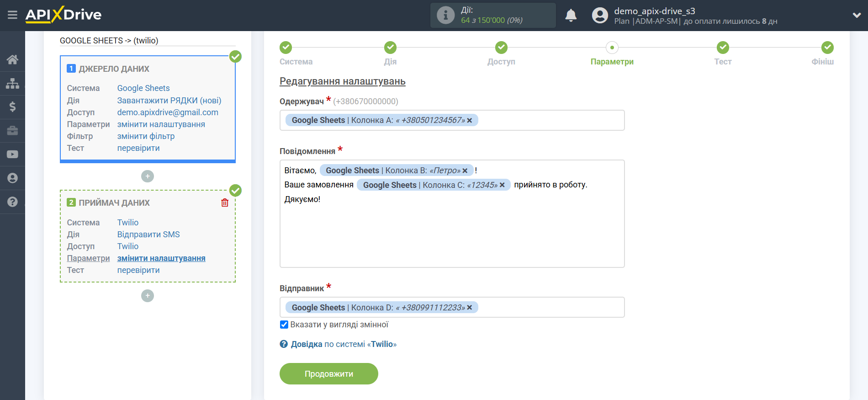This screenshot has width=868, height=400.
Task: Delete the data receiver with trash icon
Action: pos(225,203)
